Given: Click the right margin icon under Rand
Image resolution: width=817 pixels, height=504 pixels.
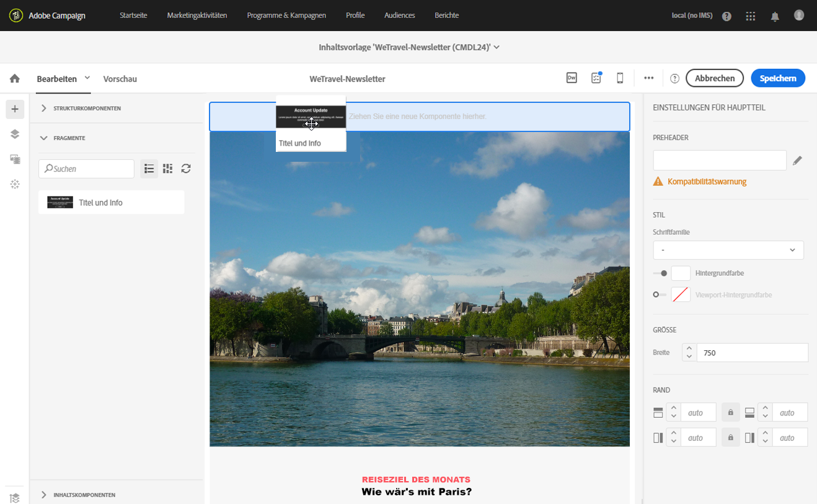Looking at the screenshot, I should tap(749, 438).
